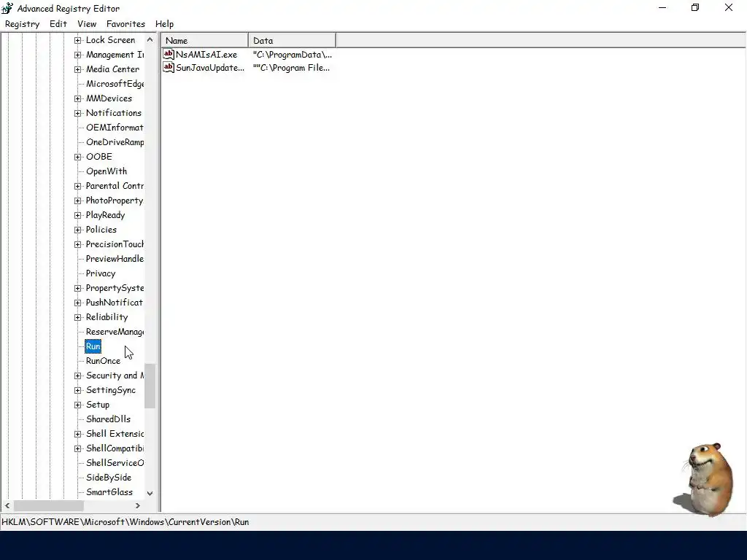
Task: Select the Reliability key label
Action: click(x=107, y=317)
